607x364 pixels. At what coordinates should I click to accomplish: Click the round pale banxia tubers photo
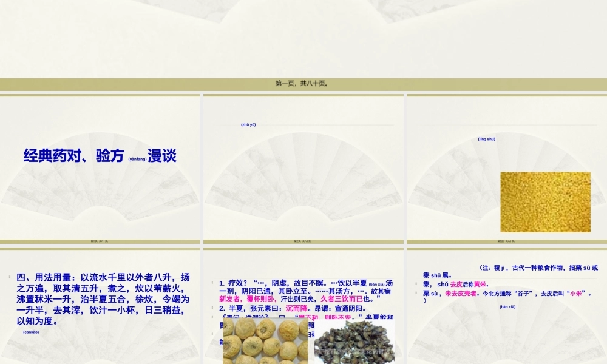click(x=265, y=342)
